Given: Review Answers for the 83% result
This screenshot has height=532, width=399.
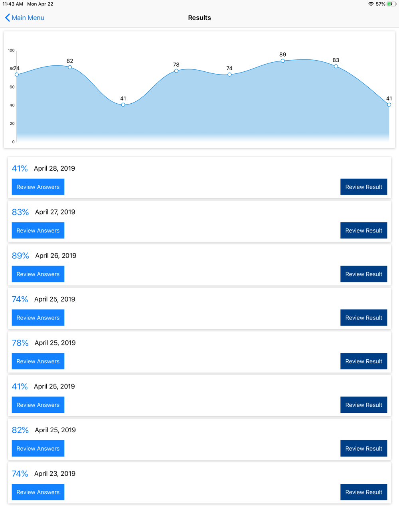Looking at the screenshot, I should 38,231.
